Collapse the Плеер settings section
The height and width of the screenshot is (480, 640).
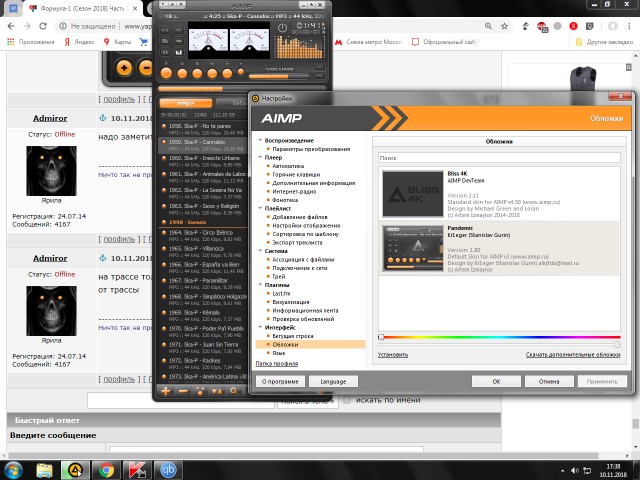(x=260, y=157)
